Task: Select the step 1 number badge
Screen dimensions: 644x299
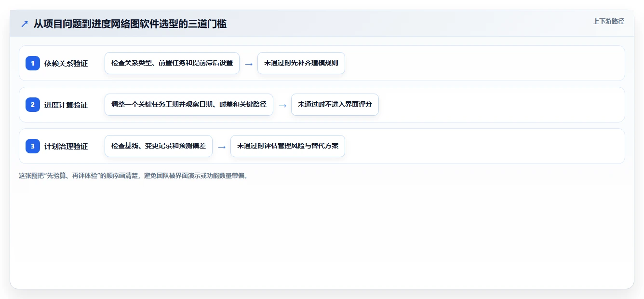Action: (33, 63)
